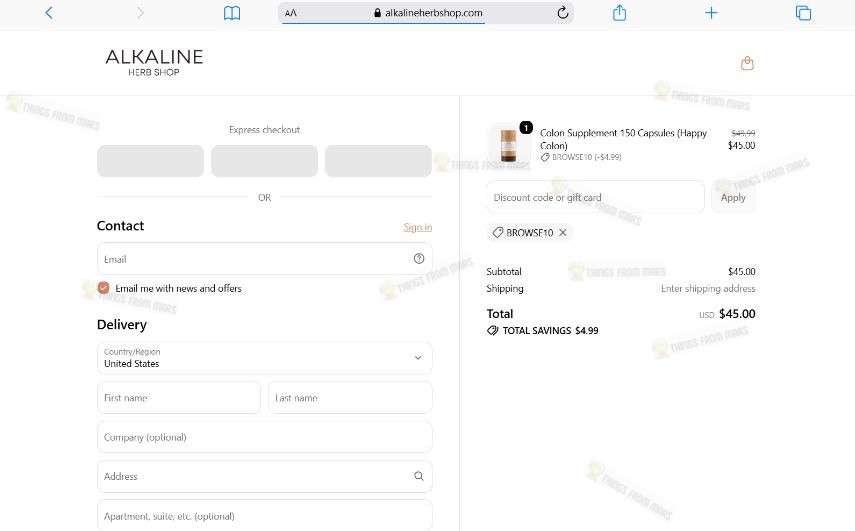Click the Colon Supplement 150 Capsules product name
Image resolution: width=855 pixels, height=531 pixels.
tap(623, 139)
